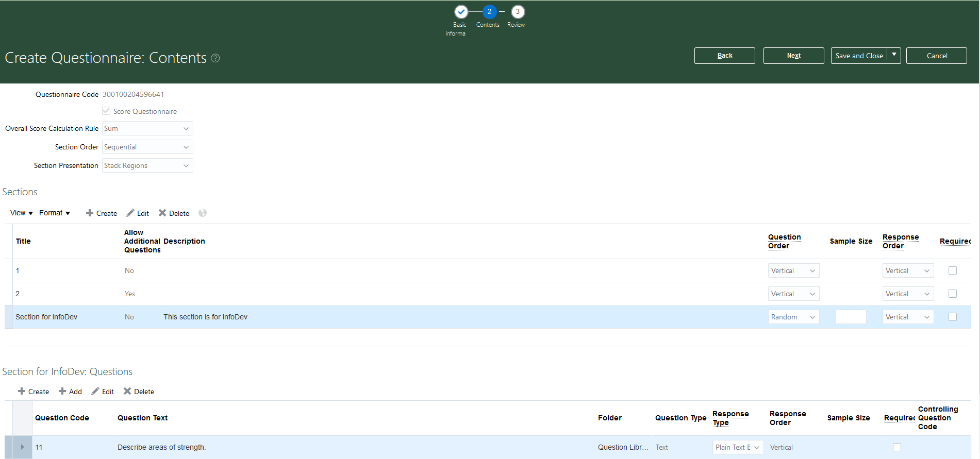Click the Required column header in Sections
The image size is (980, 459).
(x=955, y=241)
